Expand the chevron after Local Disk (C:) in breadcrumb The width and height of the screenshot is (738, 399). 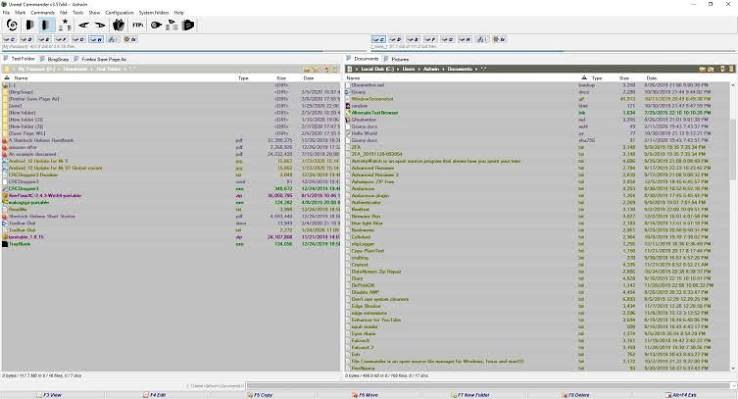(398, 69)
